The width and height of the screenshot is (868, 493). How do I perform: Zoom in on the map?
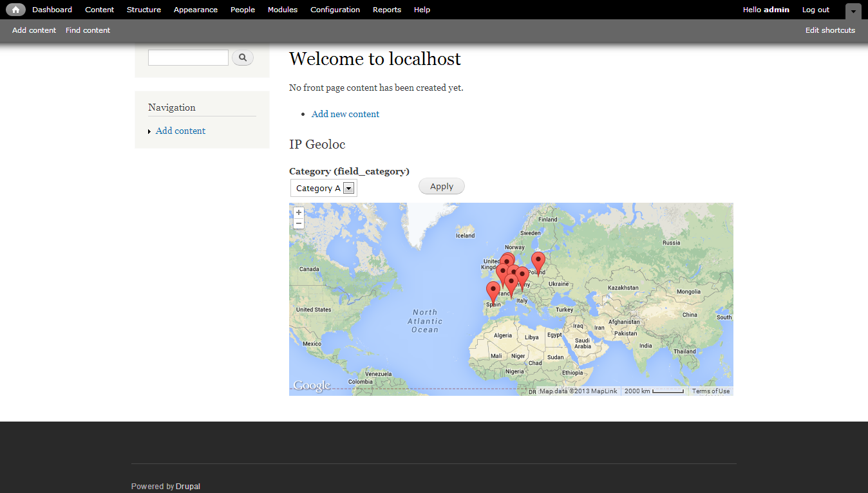(298, 212)
